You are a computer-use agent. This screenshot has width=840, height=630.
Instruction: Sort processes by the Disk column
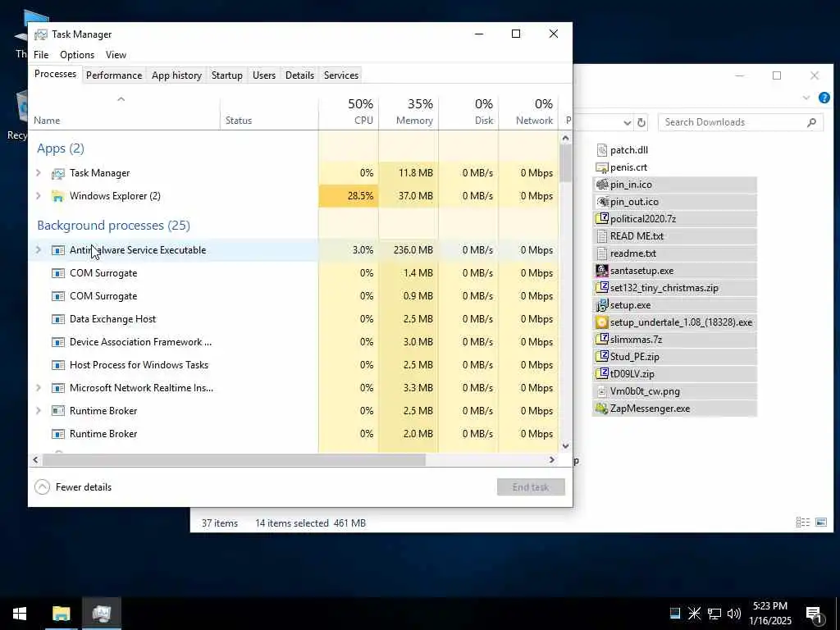(x=468, y=112)
